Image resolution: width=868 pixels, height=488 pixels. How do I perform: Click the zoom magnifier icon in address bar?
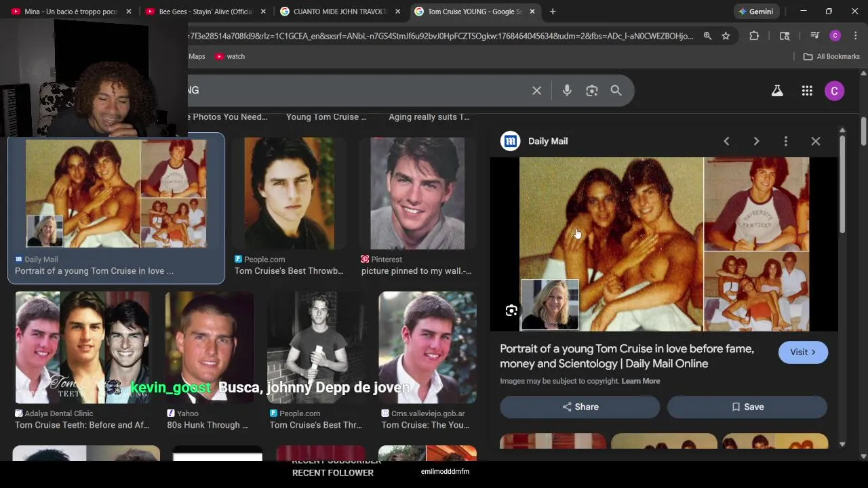[x=707, y=36]
